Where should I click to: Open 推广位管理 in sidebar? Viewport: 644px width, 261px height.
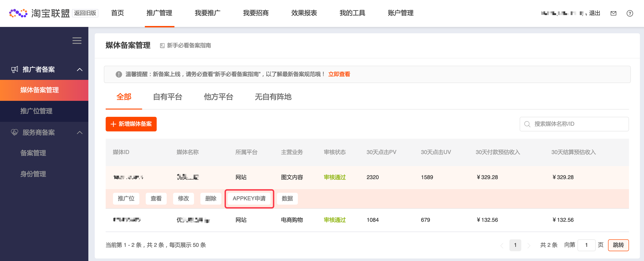44,111
